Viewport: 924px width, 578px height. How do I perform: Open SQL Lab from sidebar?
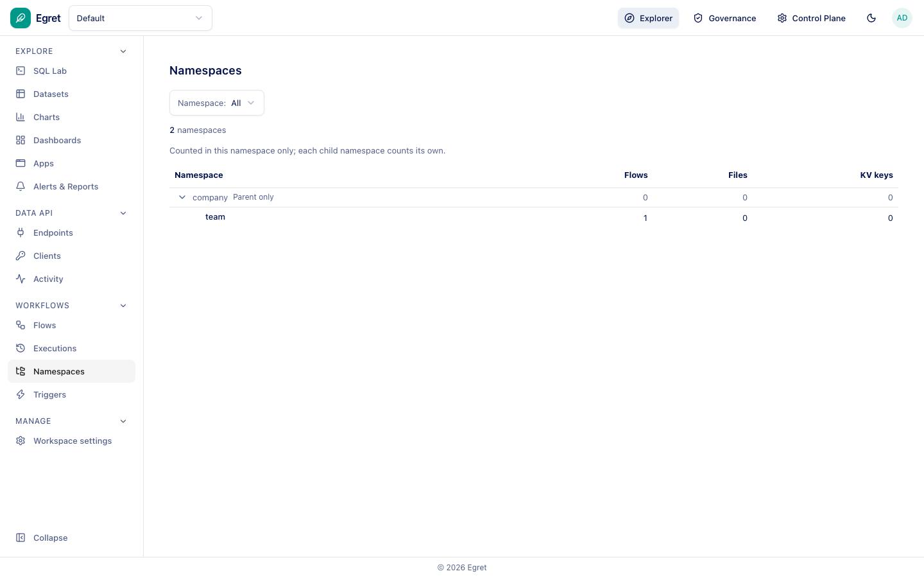click(x=71, y=71)
